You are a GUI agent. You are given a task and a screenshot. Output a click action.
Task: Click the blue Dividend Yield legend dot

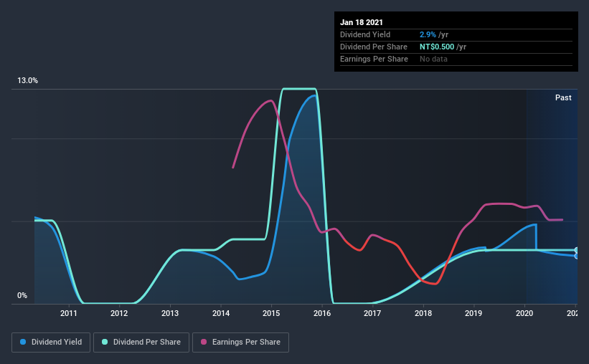pyautogui.click(x=23, y=342)
